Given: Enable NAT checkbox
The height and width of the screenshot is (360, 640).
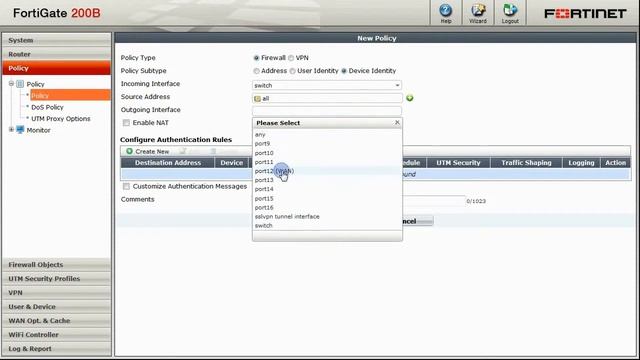Looking at the screenshot, I should [126, 123].
